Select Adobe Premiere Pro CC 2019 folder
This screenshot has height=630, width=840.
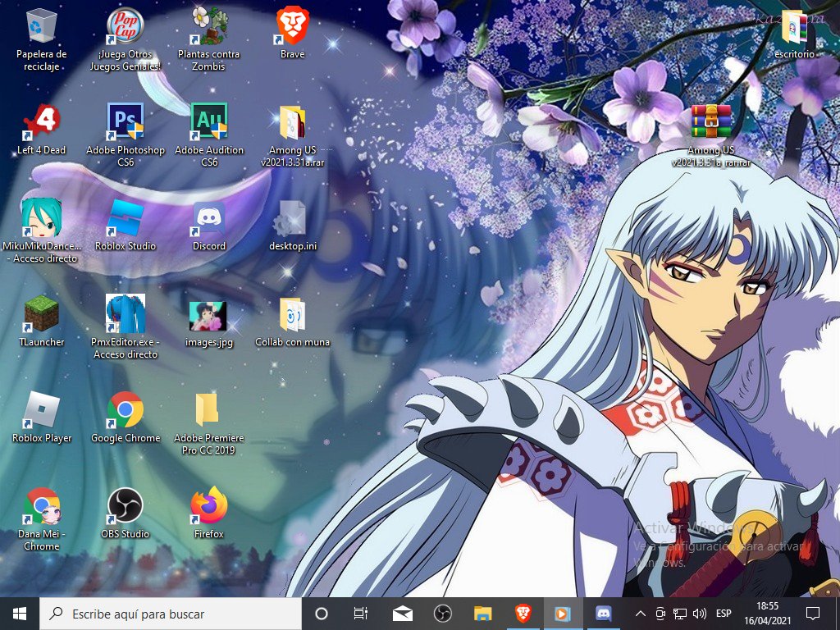[x=209, y=423]
